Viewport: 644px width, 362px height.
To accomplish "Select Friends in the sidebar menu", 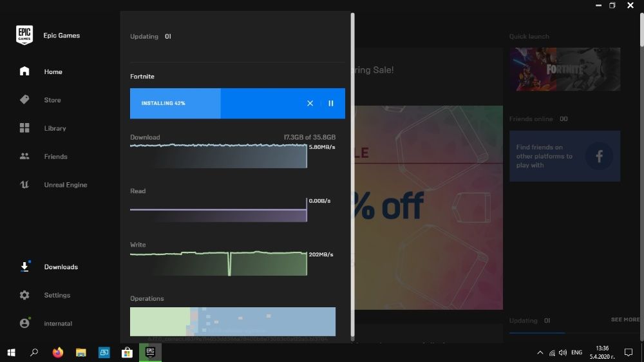I will [55, 157].
